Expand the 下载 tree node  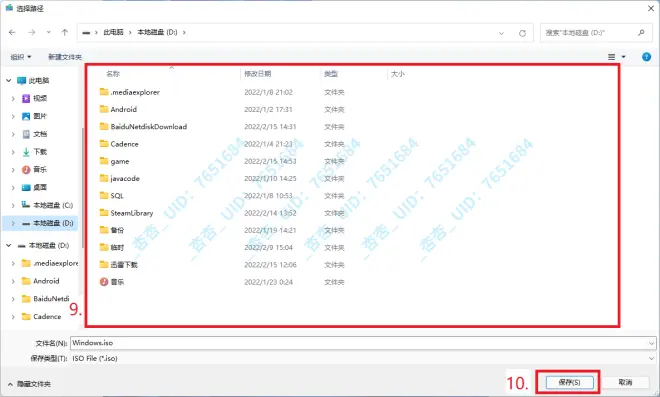[13, 152]
